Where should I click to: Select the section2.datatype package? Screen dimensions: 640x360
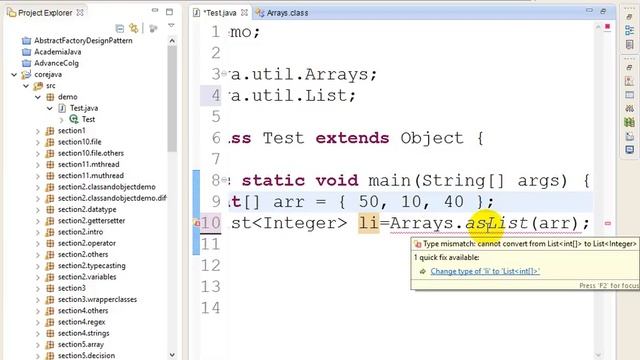[x=87, y=209]
